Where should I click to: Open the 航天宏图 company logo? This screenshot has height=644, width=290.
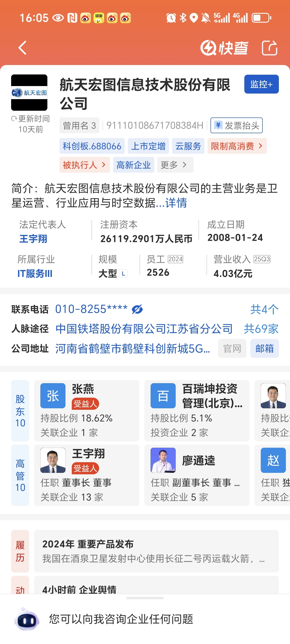tap(29, 93)
